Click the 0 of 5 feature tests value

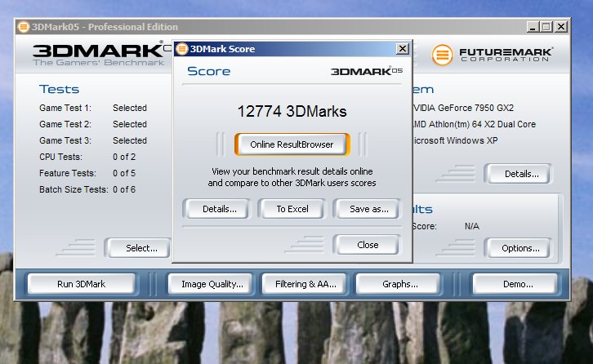click(124, 173)
